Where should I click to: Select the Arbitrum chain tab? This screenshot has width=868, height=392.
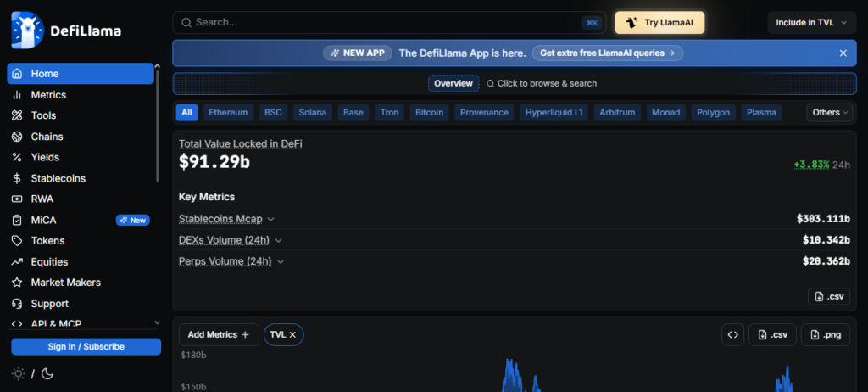[x=617, y=113]
